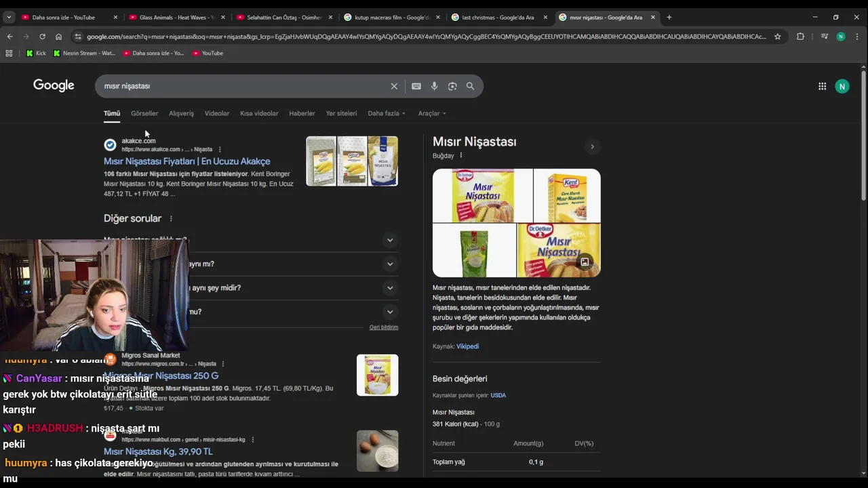
Task: Switch to the Haberler tab
Action: pos(302,113)
